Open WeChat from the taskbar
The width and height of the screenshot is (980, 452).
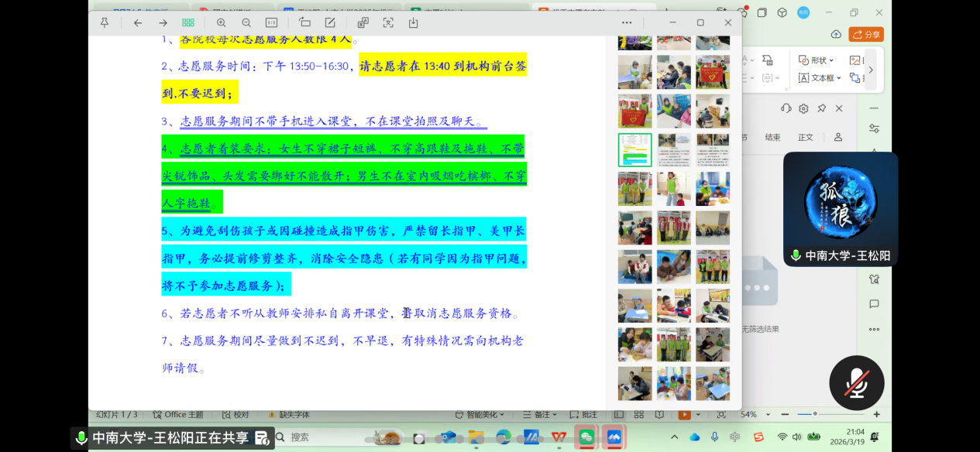tap(586, 437)
